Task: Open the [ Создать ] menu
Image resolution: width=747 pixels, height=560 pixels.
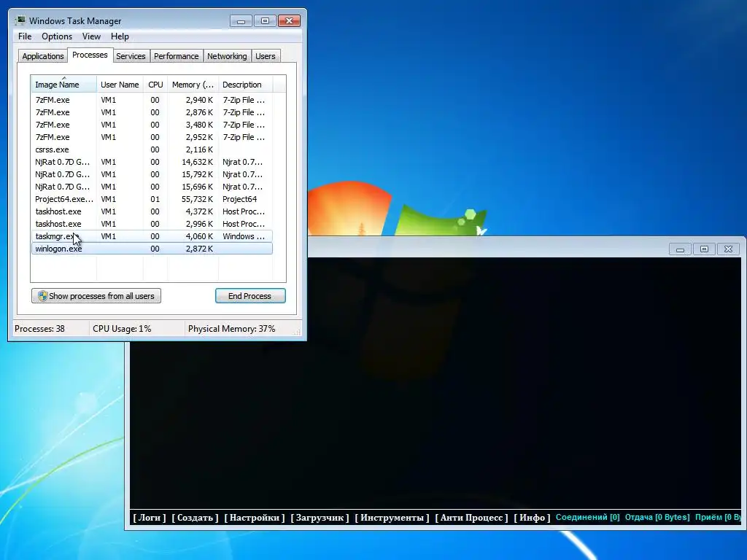Action: click(x=195, y=518)
